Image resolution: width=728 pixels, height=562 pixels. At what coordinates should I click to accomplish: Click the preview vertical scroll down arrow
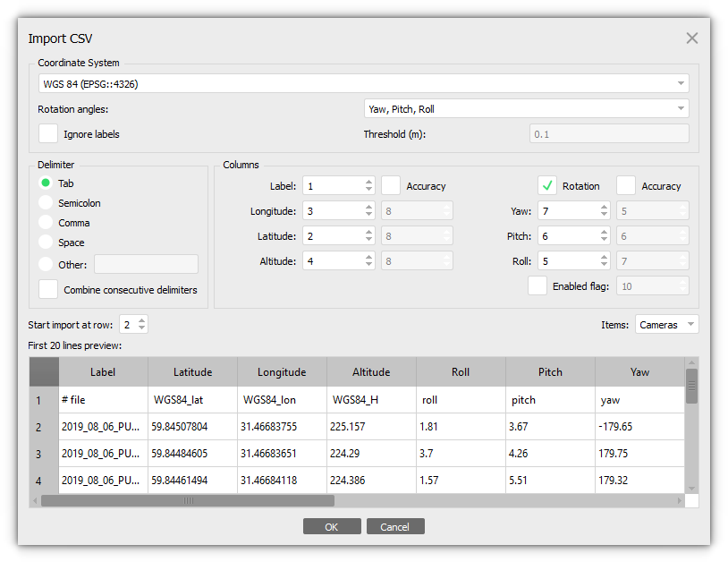[692, 488]
